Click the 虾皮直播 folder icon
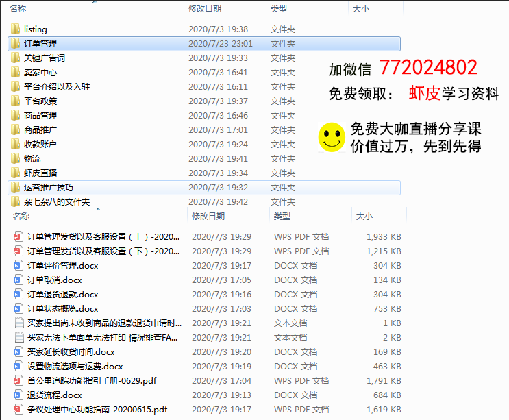Image resolution: width=509 pixels, height=420 pixels. [15, 173]
